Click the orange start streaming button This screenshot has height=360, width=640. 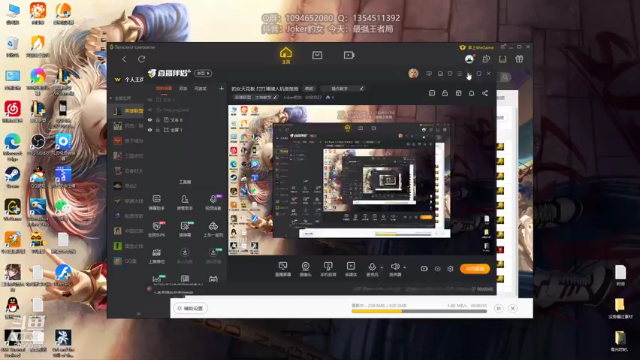(x=475, y=269)
